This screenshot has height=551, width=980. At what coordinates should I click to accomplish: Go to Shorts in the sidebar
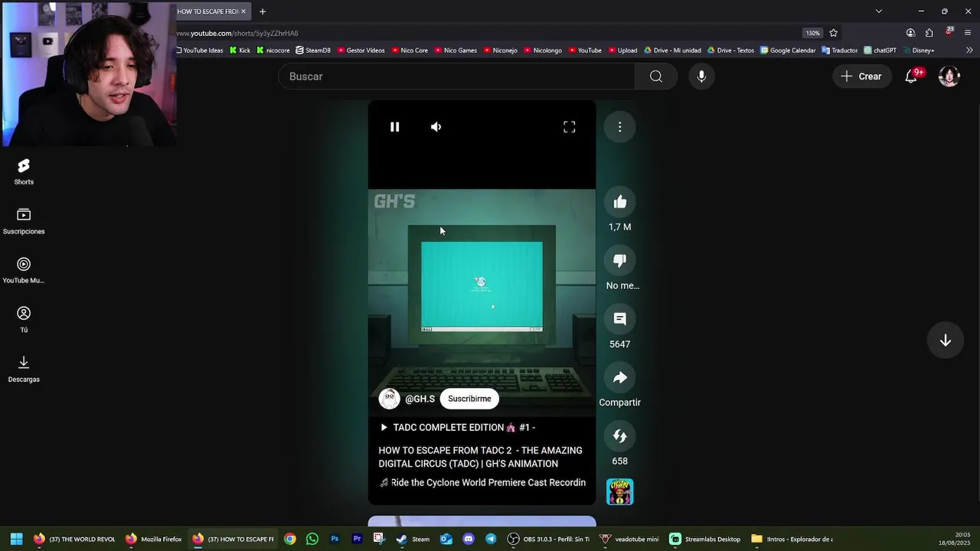(x=24, y=172)
